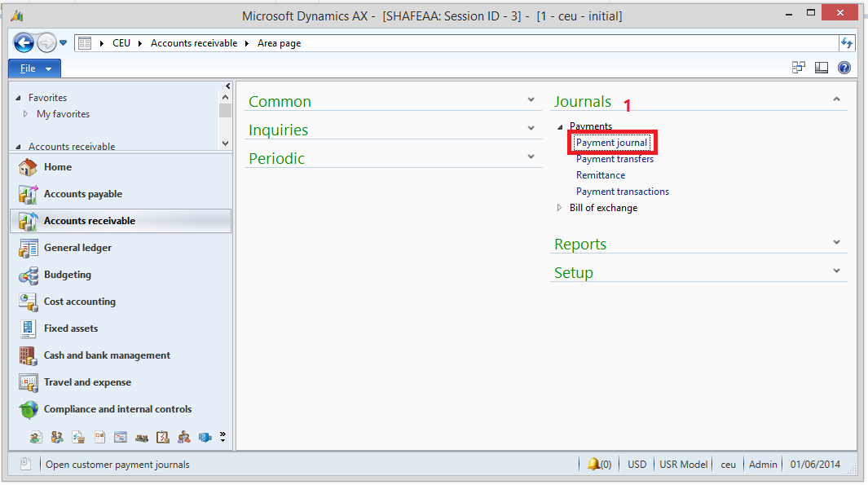The width and height of the screenshot is (868, 485).
Task: Click the small group of three people icon
Action: coord(183,438)
